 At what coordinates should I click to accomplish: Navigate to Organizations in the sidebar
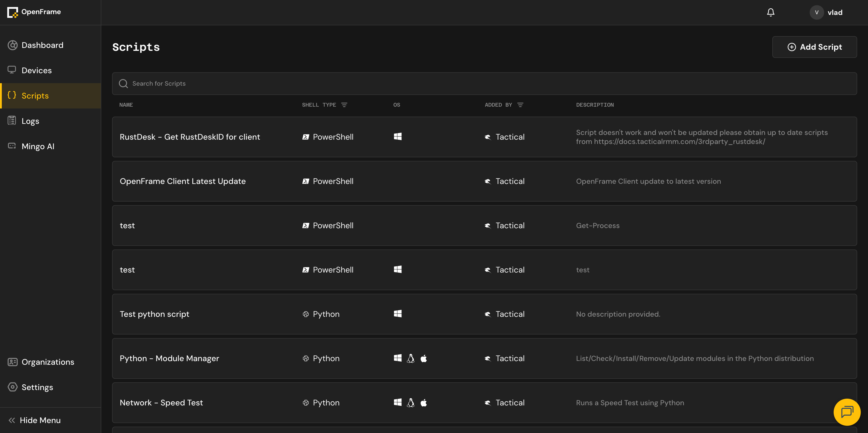pyautogui.click(x=47, y=362)
